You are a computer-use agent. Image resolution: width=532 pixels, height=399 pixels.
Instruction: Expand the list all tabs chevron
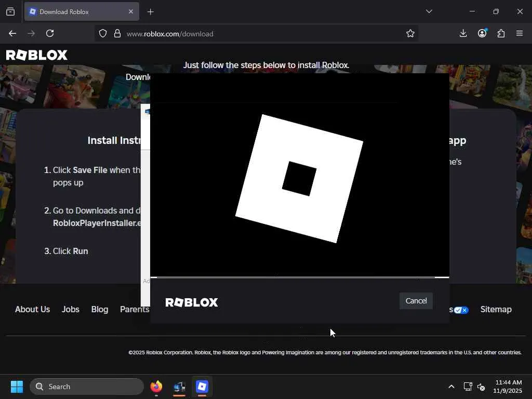tap(429, 11)
